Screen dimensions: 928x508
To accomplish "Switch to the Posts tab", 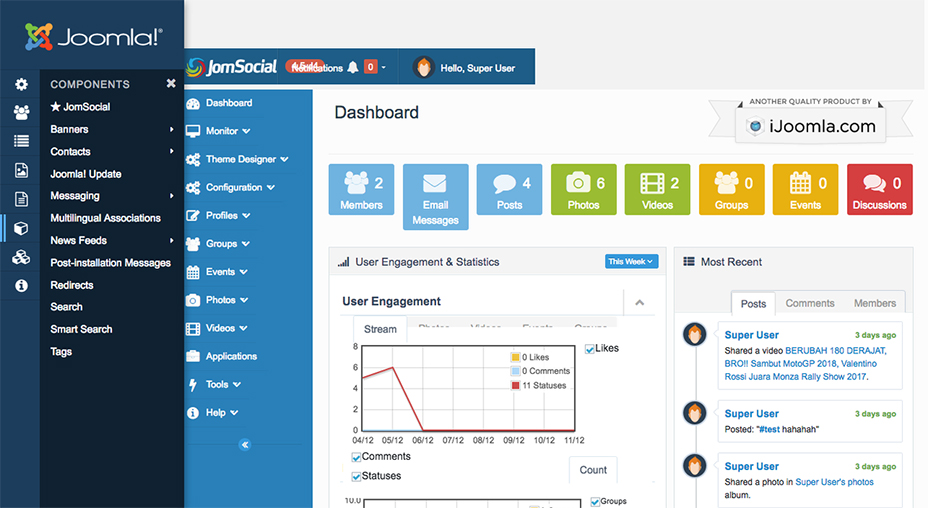I will pos(753,304).
